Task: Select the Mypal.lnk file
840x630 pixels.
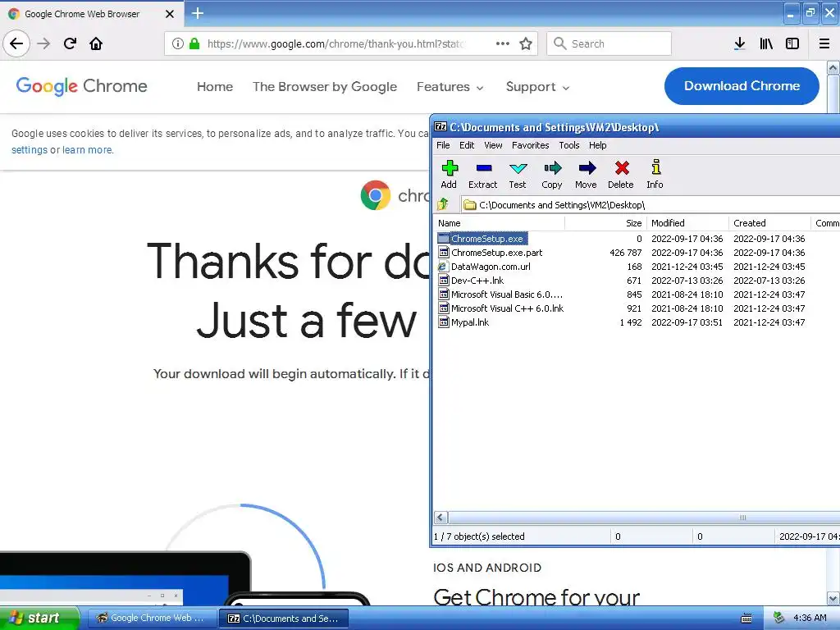Action: tap(470, 322)
